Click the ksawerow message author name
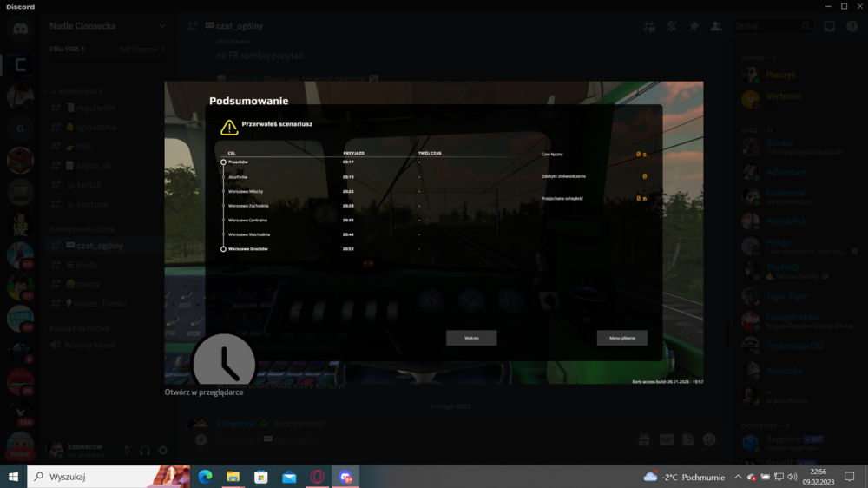Screen dimensions: 868x488 pyautogui.click(x=236, y=424)
